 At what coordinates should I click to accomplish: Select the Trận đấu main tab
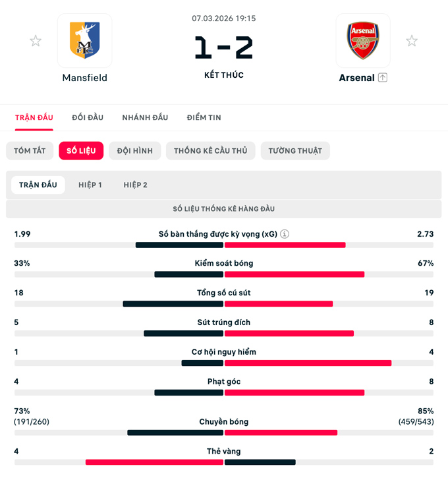click(x=34, y=117)
